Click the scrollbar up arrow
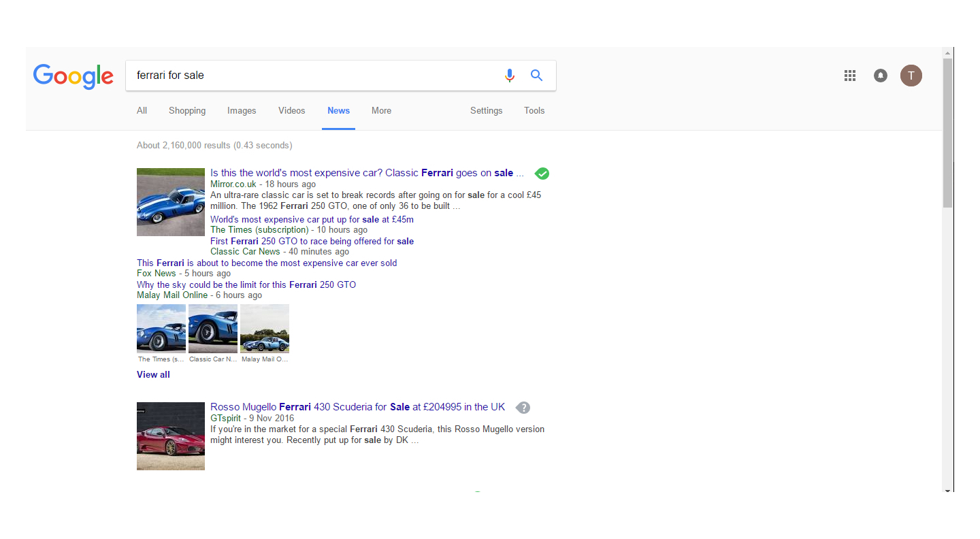Image resolution: width=980 pixels, height=539 pixels. [x=947, y=52]
